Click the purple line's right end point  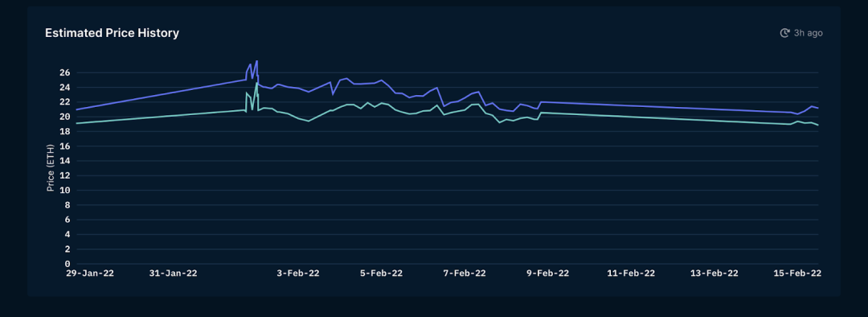pyautogui.click(x=817, y=108)
